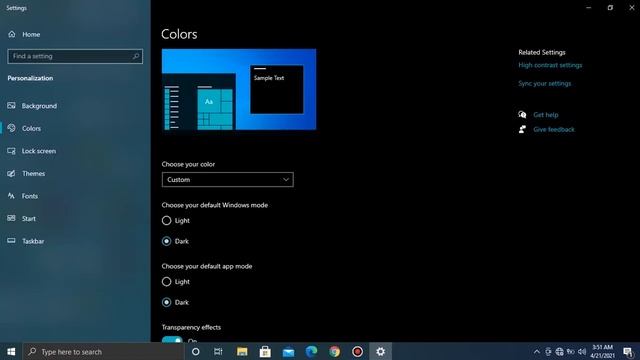Select Light for default app mode
The image size is (640, 360).
176,282
